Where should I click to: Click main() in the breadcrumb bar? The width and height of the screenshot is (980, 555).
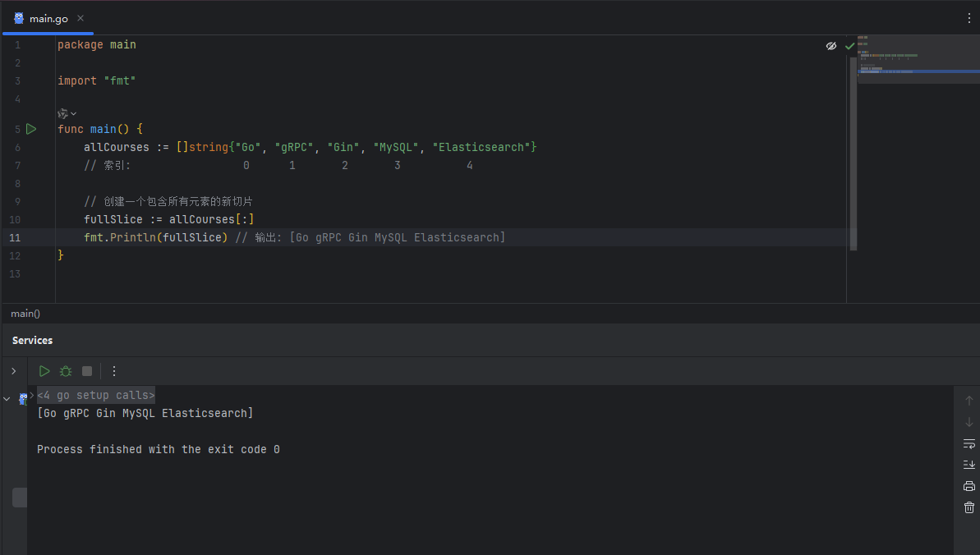pos(25,314)
